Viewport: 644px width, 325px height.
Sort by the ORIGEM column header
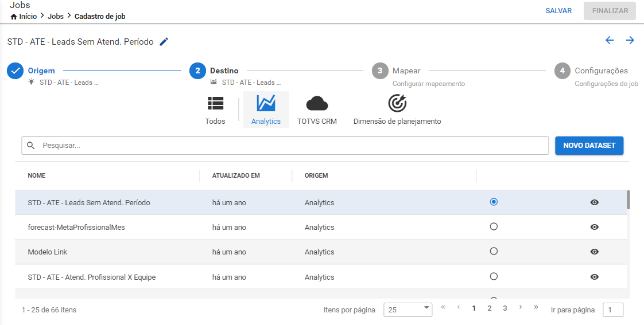316,175
